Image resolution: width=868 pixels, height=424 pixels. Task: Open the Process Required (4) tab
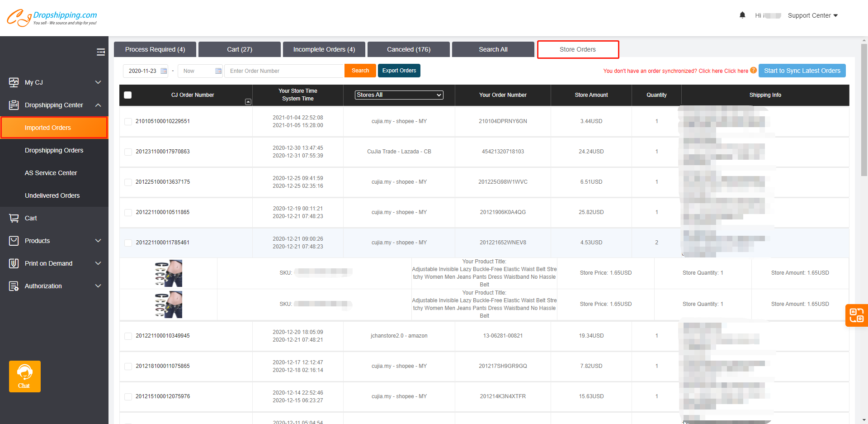pos(155,49)
